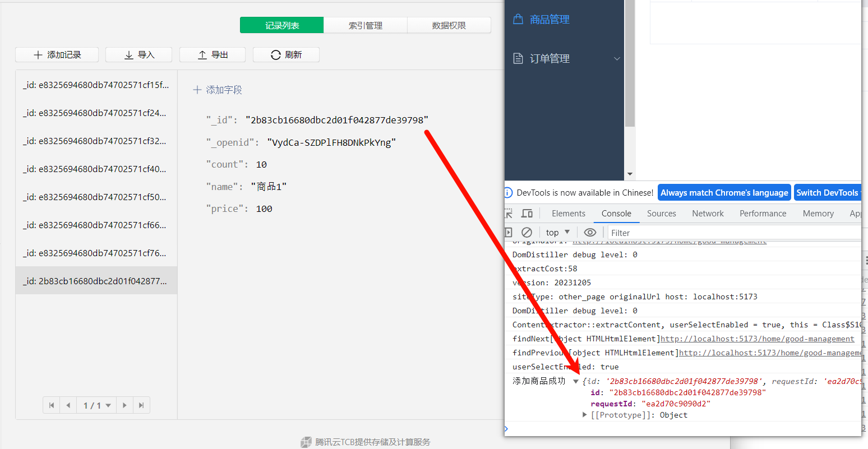Select record _id ending in cf32...
868x449 pixels.
coord(96,141)
